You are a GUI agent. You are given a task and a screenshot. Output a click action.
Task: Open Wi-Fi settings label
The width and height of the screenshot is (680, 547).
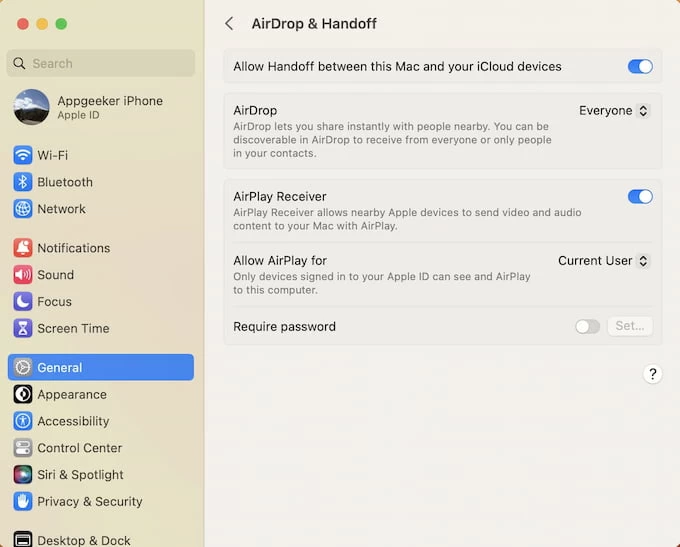coord(52,155)
